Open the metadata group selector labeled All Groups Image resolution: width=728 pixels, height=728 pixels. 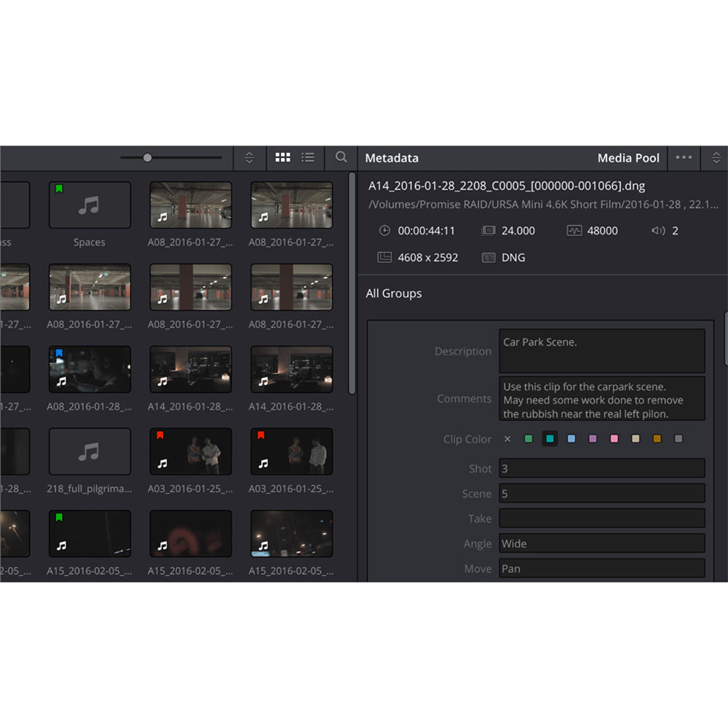[x=394, y=293]
